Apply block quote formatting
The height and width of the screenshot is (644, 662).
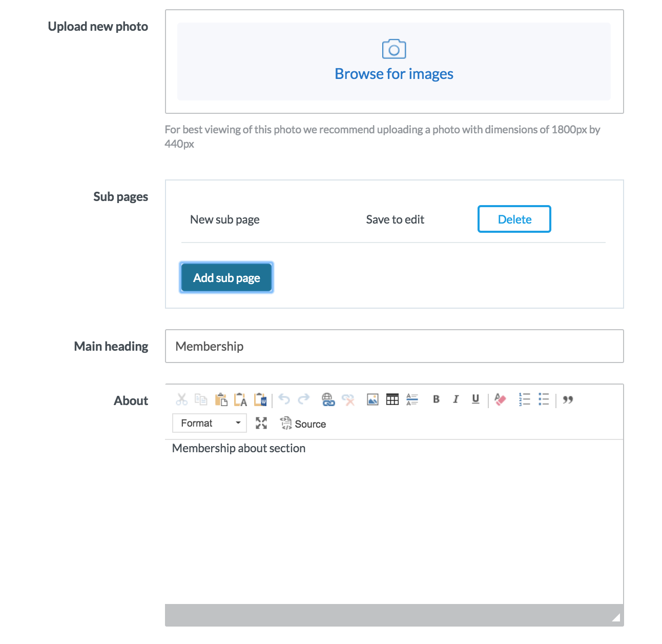click(x=568, y=399)
